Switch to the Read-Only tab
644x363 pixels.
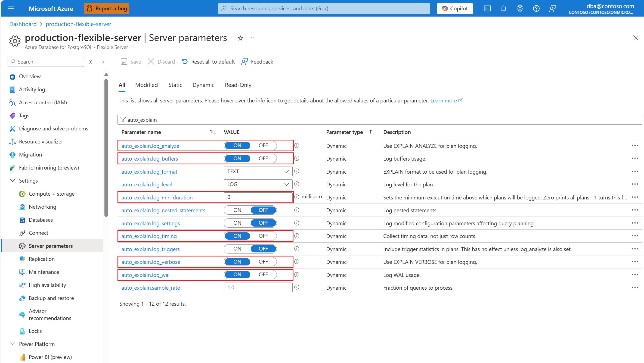click(238, 85)
